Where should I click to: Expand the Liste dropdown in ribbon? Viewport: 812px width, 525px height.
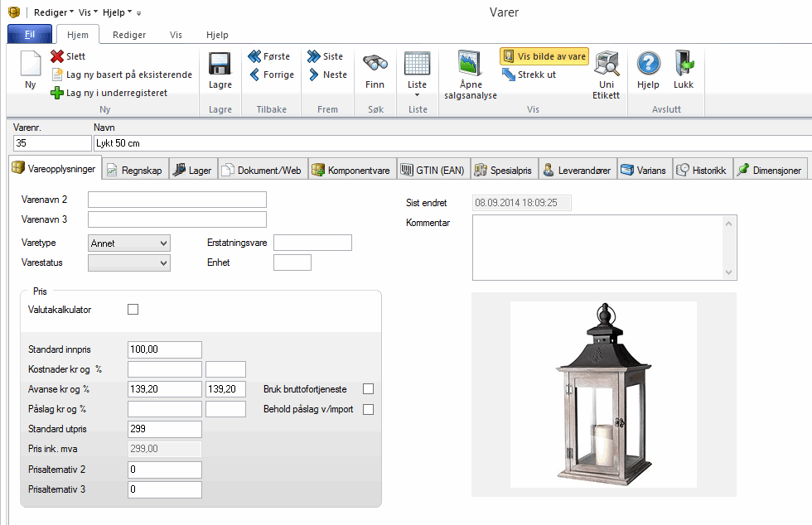click(417, 94)
